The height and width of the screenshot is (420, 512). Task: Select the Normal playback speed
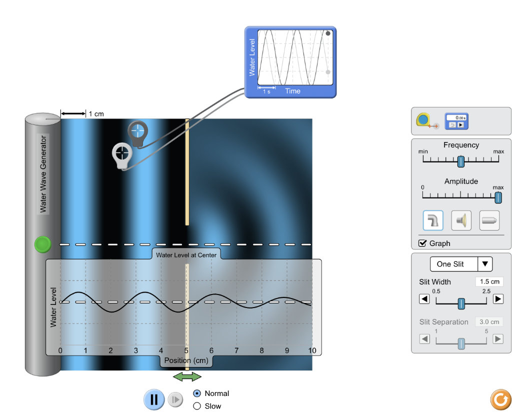(x=197, y=393)
